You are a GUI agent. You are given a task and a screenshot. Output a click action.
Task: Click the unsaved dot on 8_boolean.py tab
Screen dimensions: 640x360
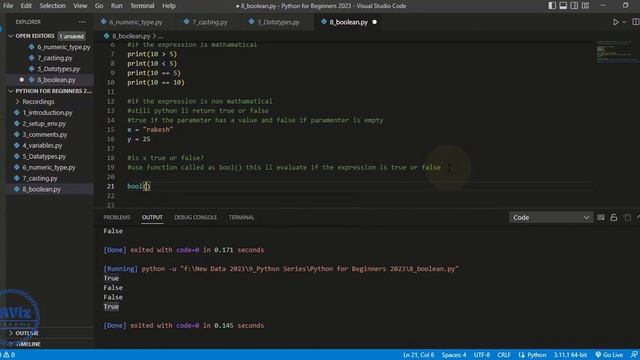click(x=374, y=22)
